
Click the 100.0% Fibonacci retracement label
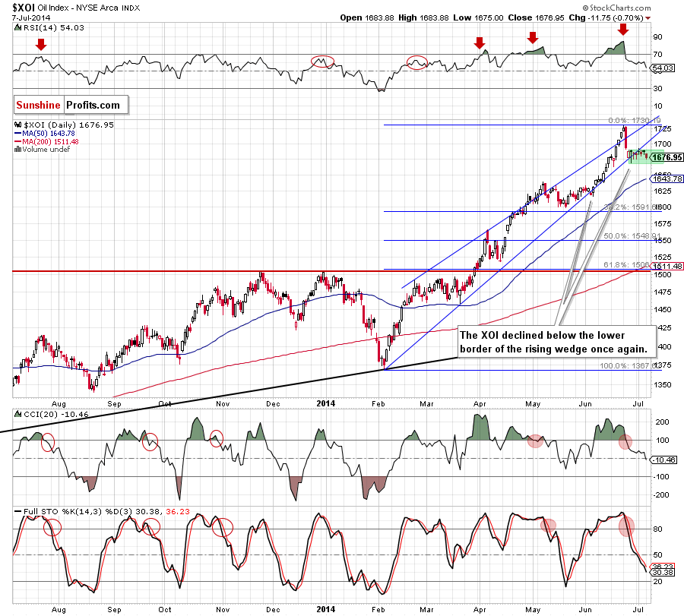click(630, 366)
